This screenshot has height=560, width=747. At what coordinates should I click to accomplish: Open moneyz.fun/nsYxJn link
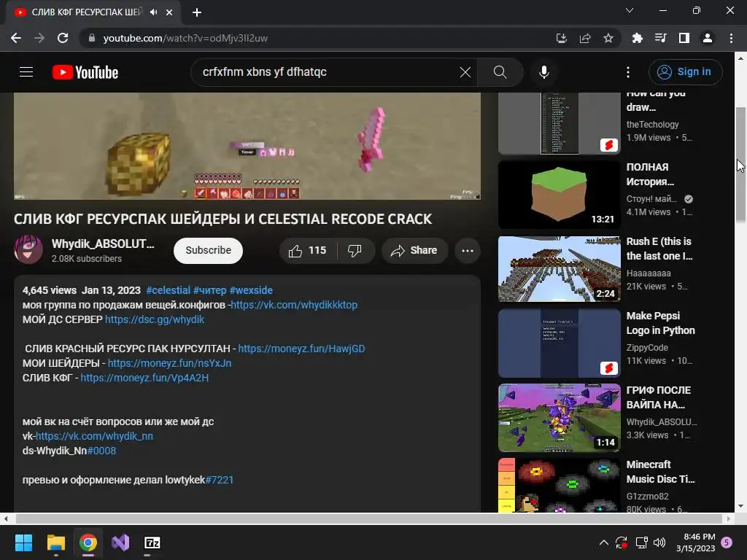point(169,363)
